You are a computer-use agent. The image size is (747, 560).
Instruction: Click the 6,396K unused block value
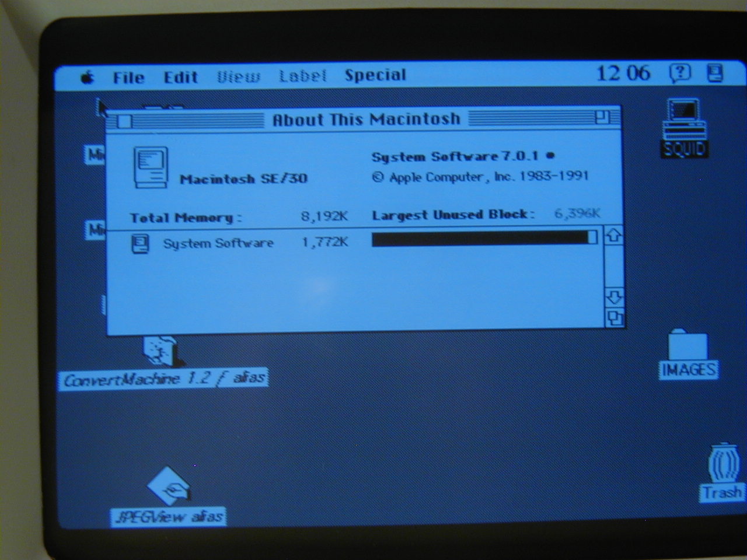(577, 213)
